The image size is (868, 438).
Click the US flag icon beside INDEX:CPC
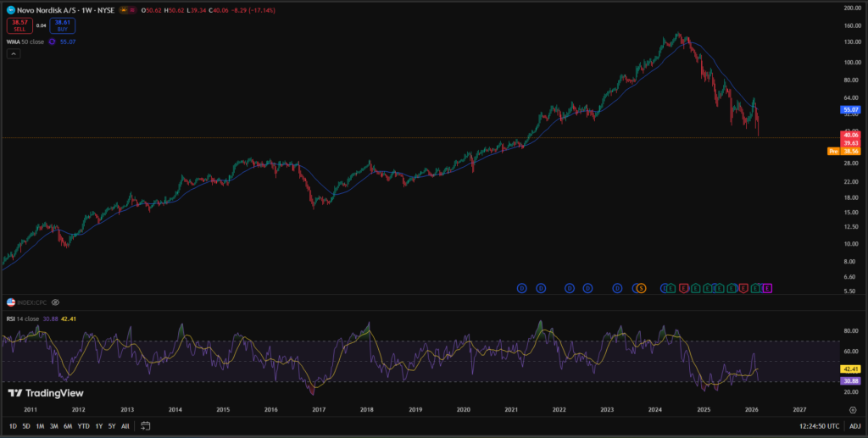[x=10, y=302]
